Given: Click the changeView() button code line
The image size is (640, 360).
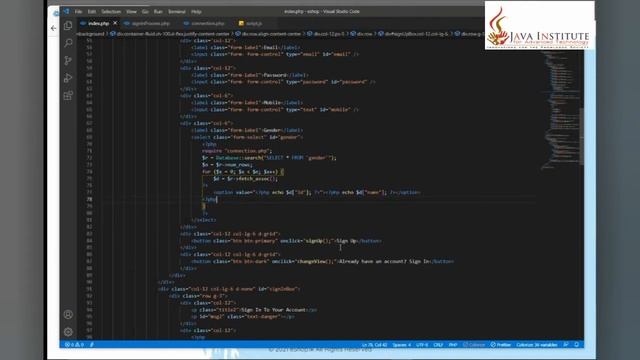Looking at the screenshot, I should pos(322,261).
